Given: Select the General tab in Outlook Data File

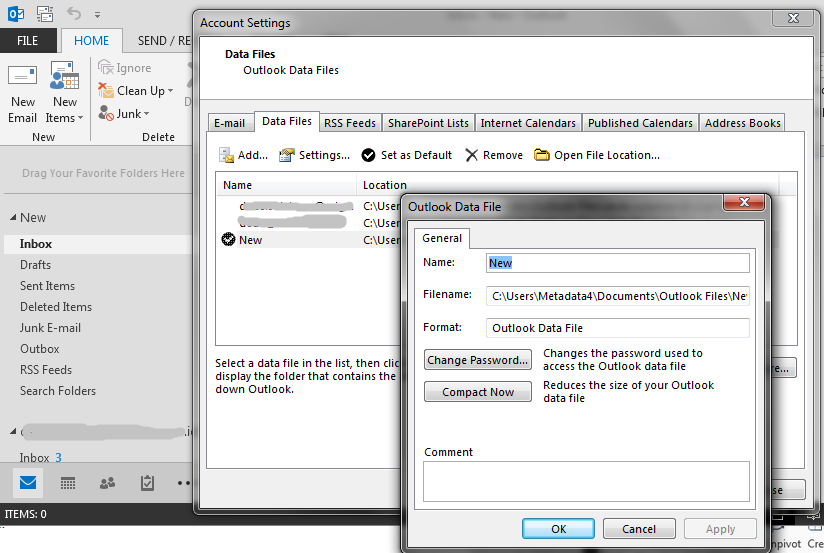Looking at the screenshot, I should tap(442, 238).
